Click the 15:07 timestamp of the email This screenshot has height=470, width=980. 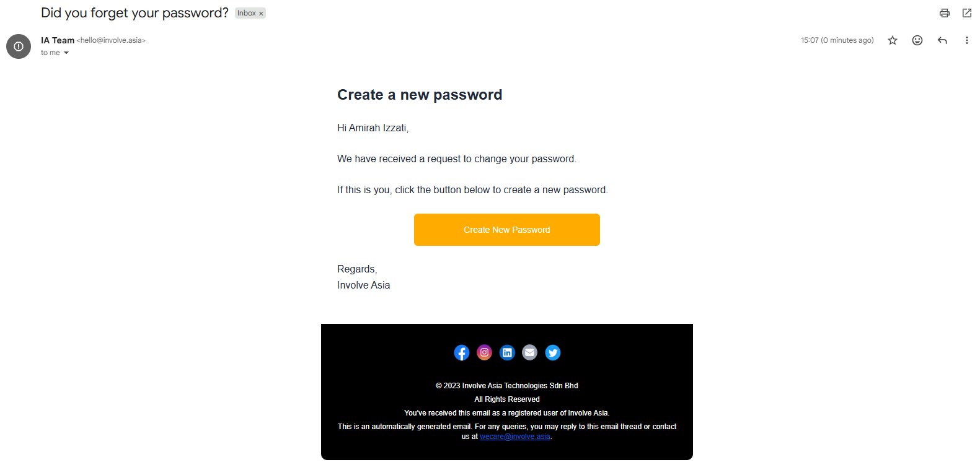(x=837, y=40)
